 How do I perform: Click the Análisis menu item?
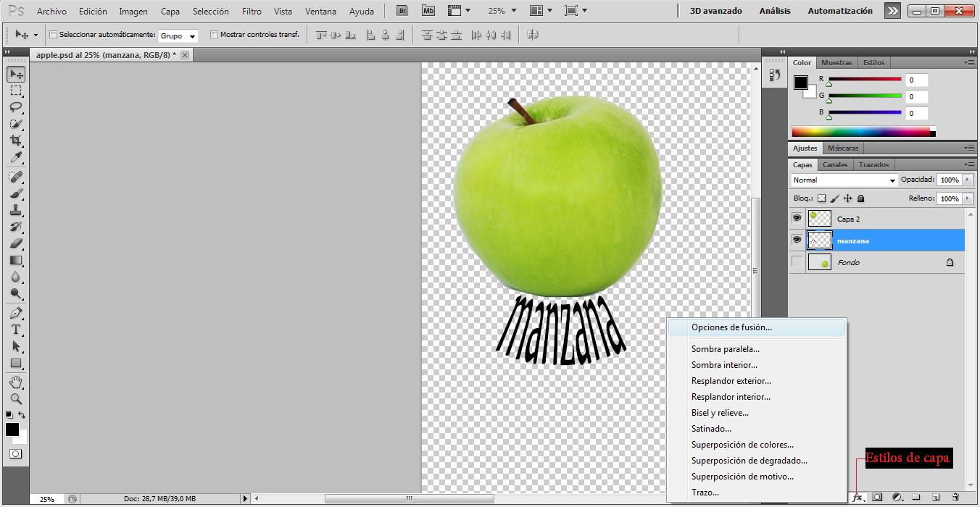click(775, 11)
